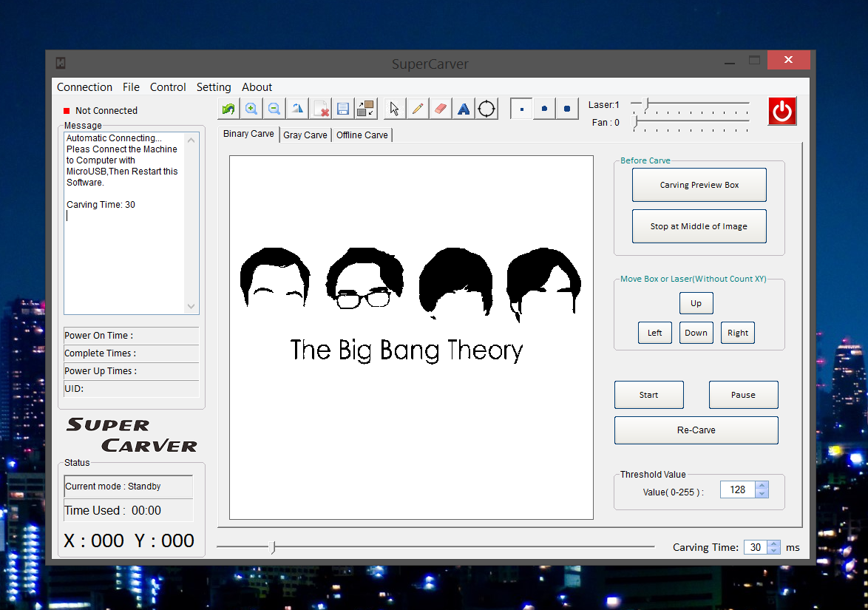Select the arrow pointer tool

point(394,109)
